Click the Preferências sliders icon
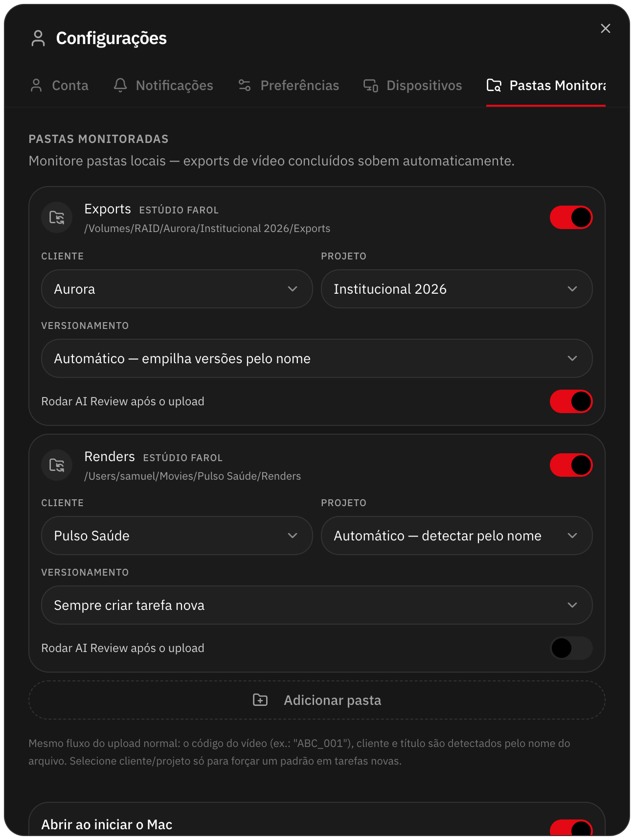Screen dimensions: 634x840 (245, 85)
